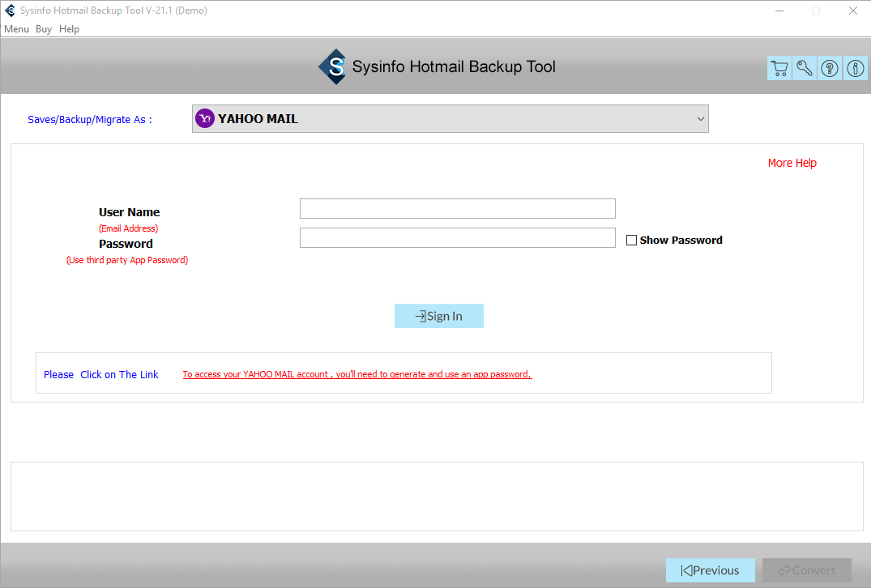This screenshot has height=588, width=871.
Task: Close the application window
Action: point(853,11)
